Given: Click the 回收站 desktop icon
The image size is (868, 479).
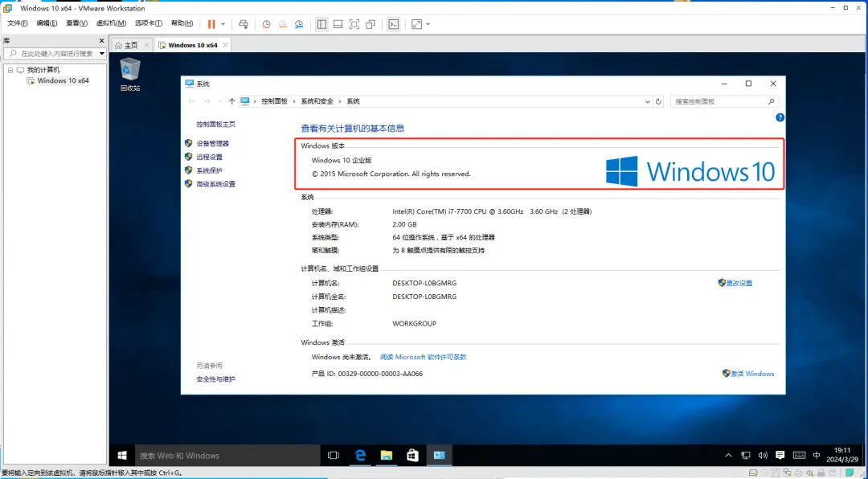Looking at the screenshot, I should 131,75.
